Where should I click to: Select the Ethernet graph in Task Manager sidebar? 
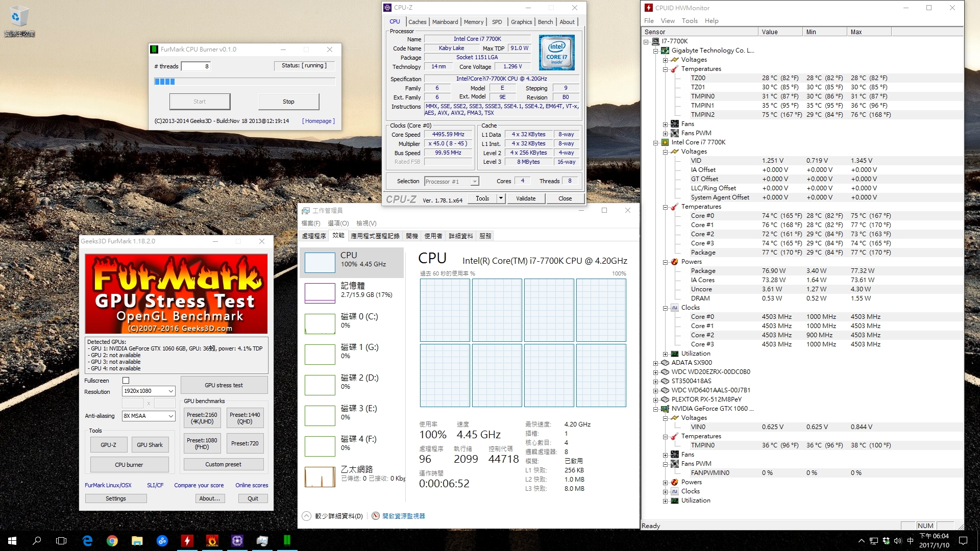click(x=320, y=477)
